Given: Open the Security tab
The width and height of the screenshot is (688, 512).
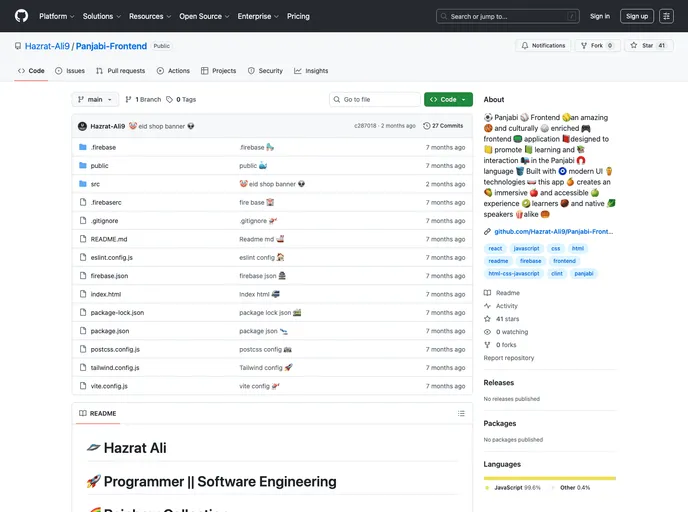Looking at the screenshot, I should click(x=265, y=71).
